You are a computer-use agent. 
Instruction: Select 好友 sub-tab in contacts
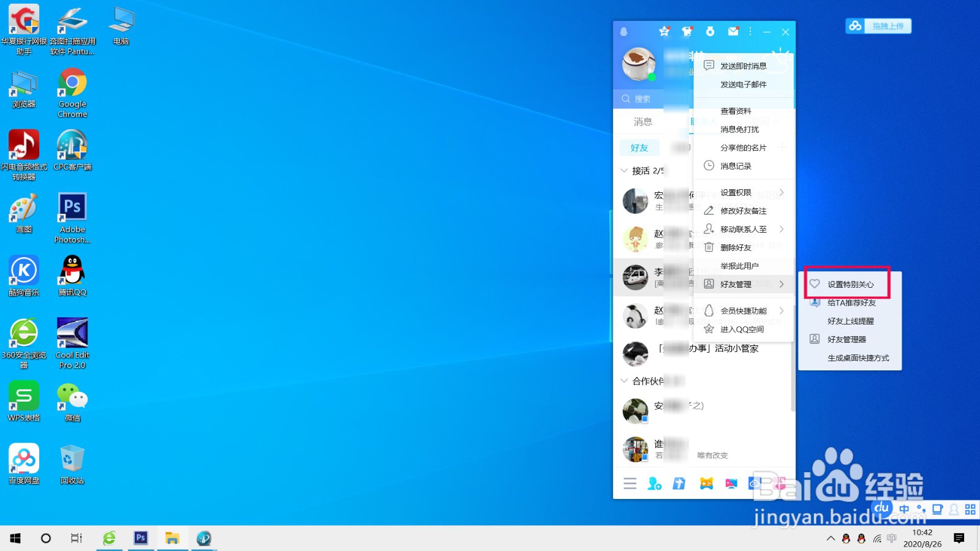639,148
